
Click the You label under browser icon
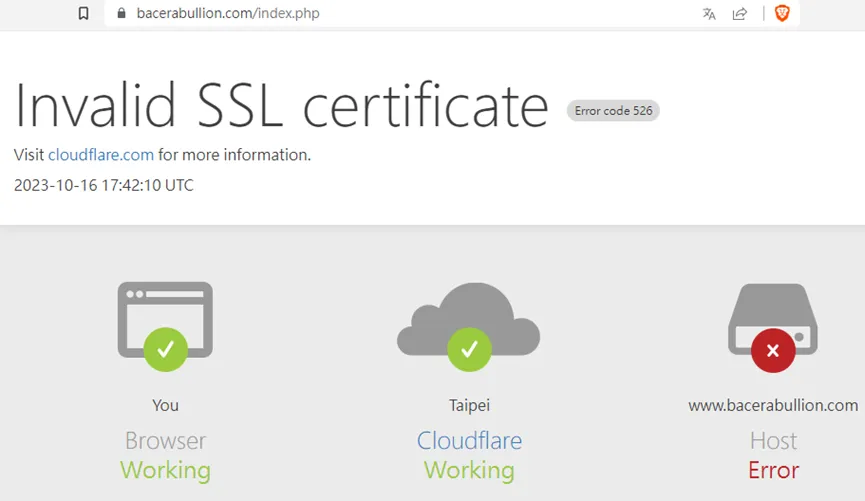(165, 406)
